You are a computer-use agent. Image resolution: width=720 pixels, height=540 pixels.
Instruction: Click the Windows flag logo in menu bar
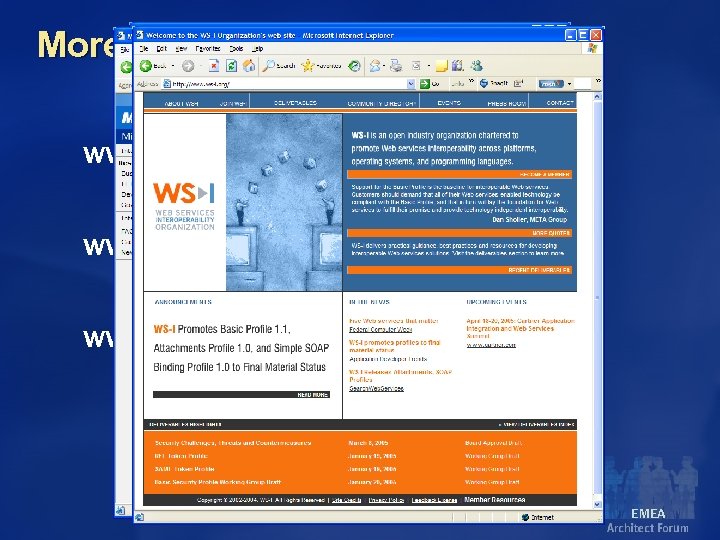(592, 48)
